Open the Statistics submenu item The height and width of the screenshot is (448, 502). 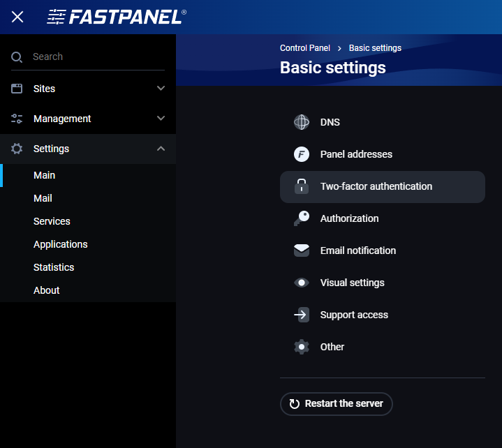point(54,267)
